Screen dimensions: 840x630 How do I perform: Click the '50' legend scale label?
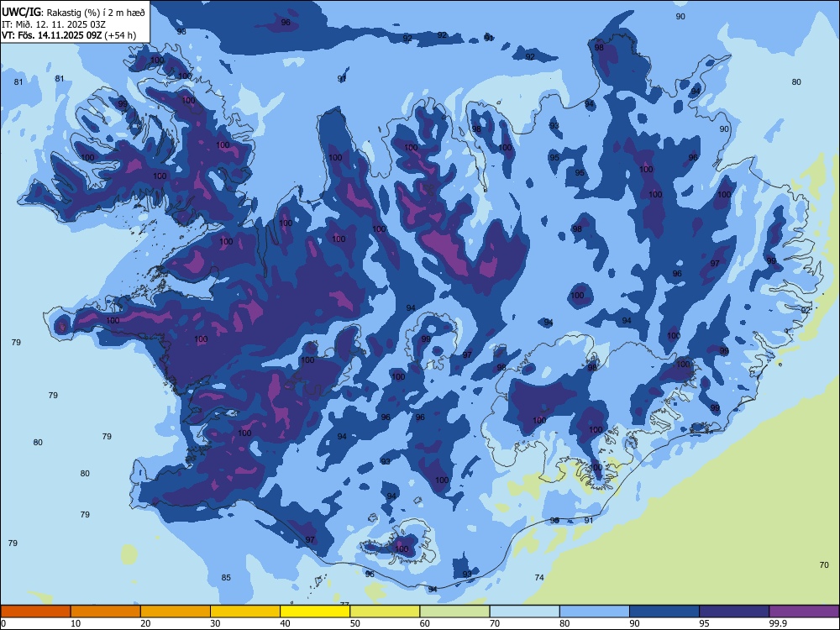coord(355,623)
